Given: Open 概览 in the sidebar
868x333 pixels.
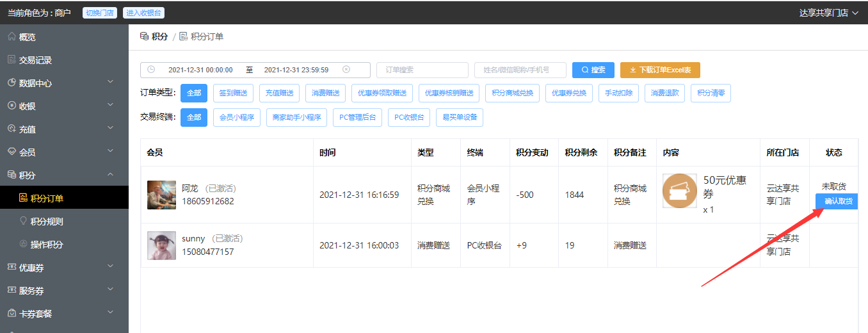Looking at the screenshot, I should pyautogui.click(x=64, y=37).
